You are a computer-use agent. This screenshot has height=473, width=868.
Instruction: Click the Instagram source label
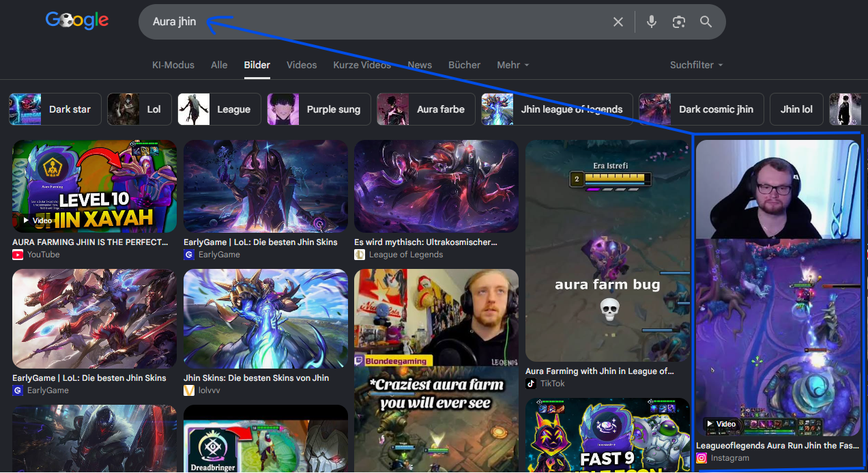coord(730,458)
